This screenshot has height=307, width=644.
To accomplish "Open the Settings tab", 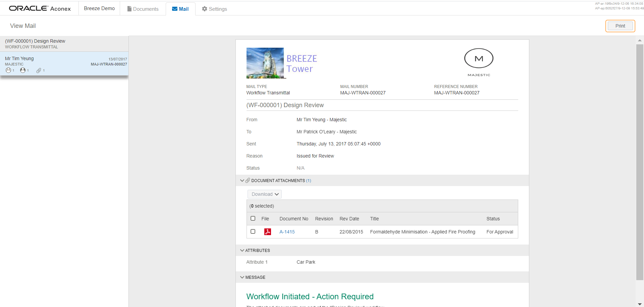I will [214, 9].
